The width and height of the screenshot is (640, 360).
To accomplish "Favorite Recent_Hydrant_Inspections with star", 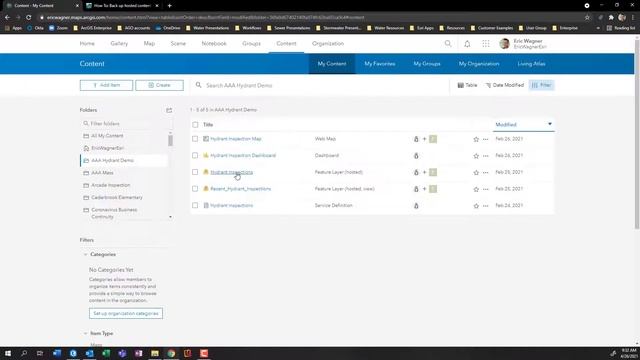I will point(476,189).
